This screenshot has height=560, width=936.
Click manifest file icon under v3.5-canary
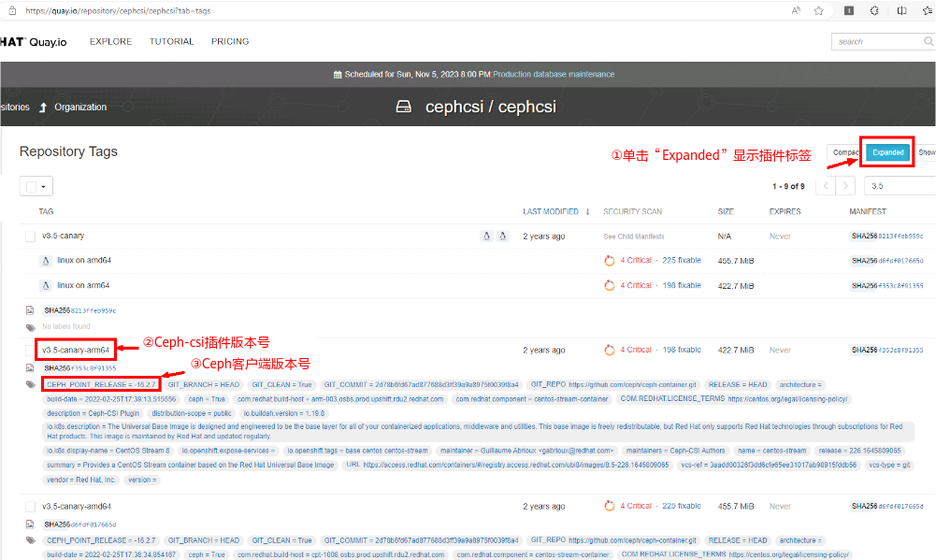30,310
